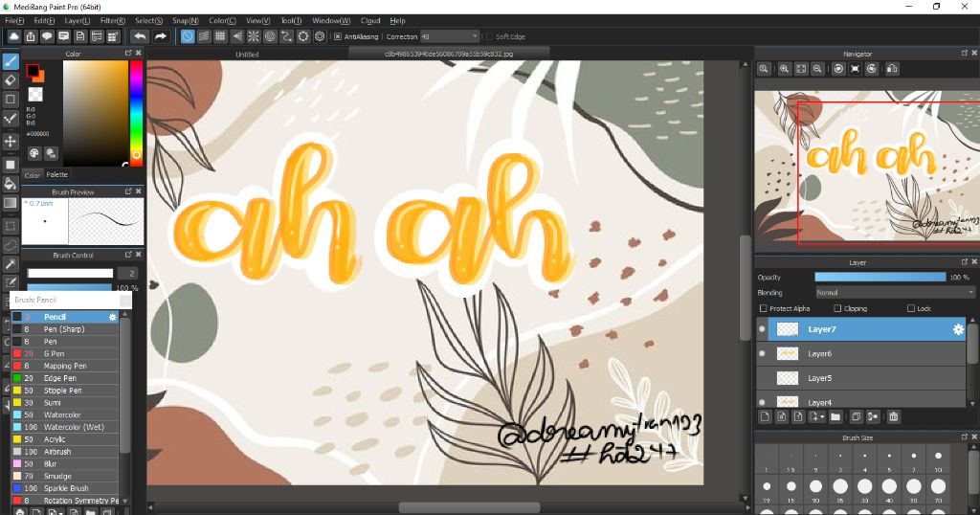980x515 pixels.
Task: Choose brush size 10 preset
Action: pyautogui.click(x=938, y=459)
